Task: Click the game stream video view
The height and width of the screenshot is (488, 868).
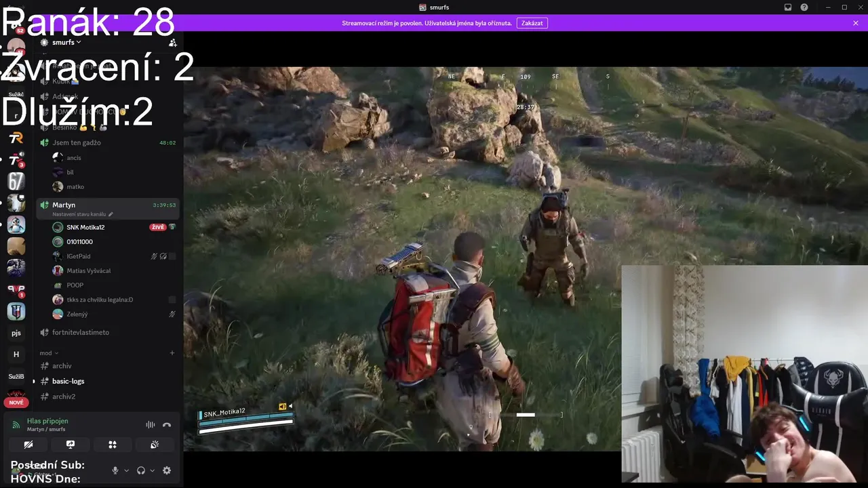Action: [x=526, y=258]
